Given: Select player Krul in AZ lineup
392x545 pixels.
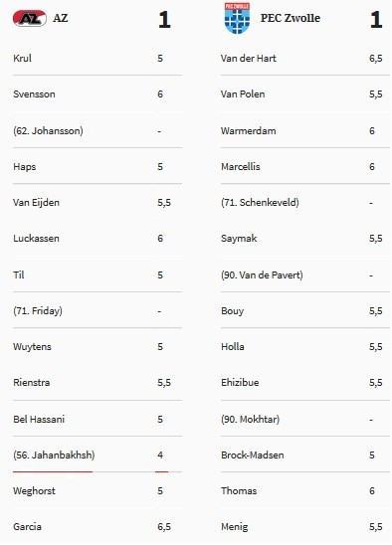Looking at the screenshot, I should (x=22, y=58).
